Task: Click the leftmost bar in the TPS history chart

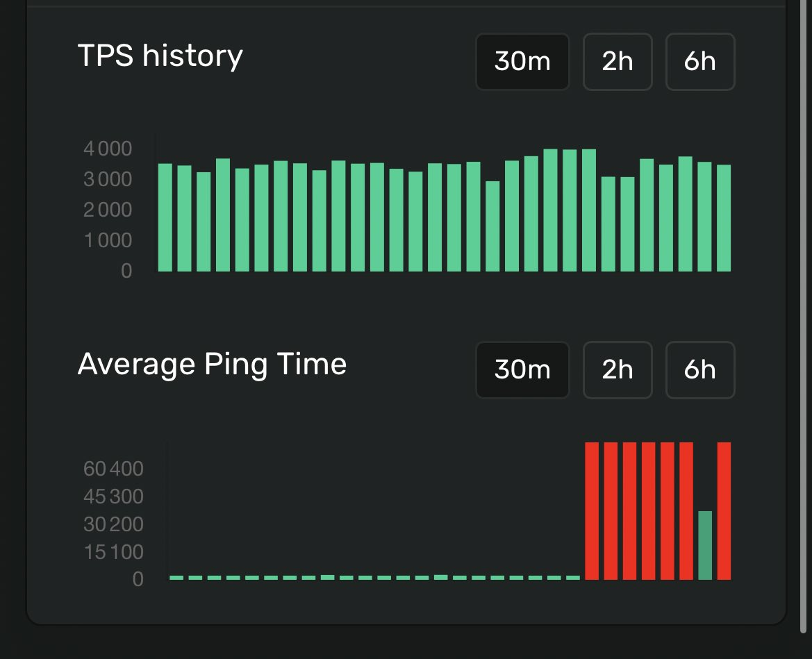Action: point(165,217)
